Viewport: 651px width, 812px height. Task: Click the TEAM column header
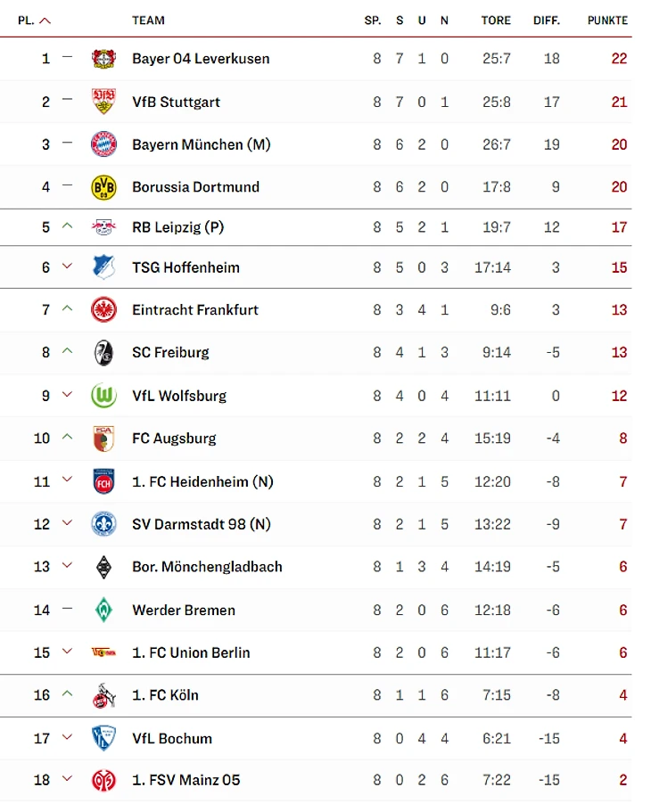148,21
